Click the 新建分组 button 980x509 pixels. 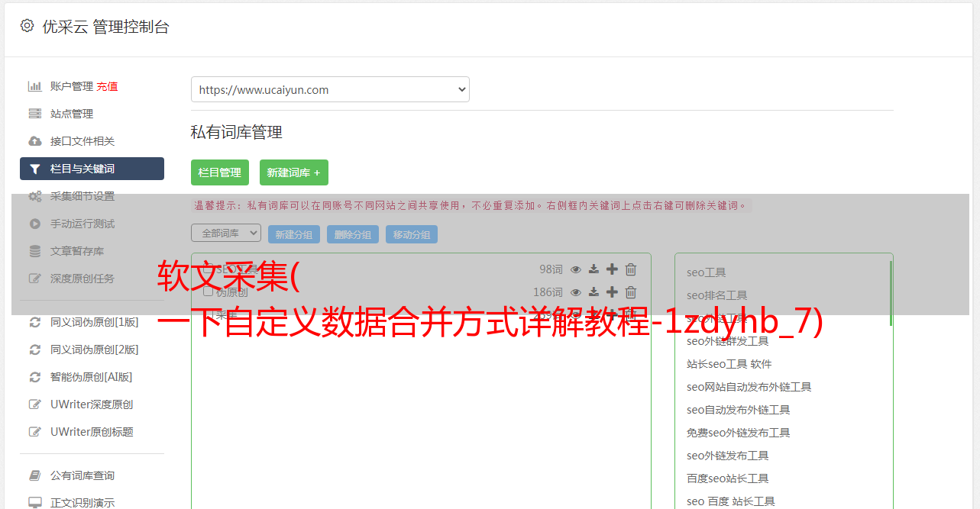[294, 234]
